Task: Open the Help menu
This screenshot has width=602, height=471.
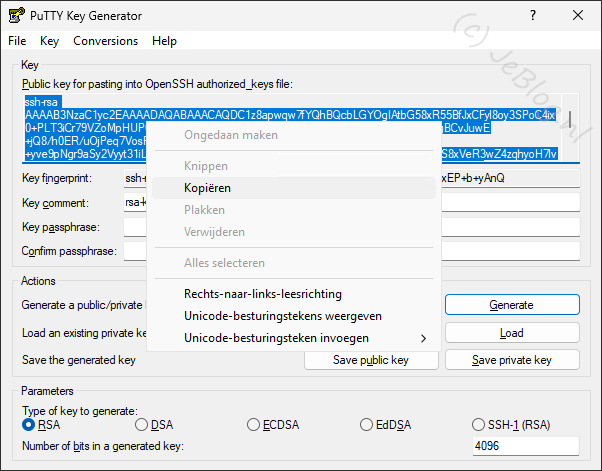Action: pos(164,41)
